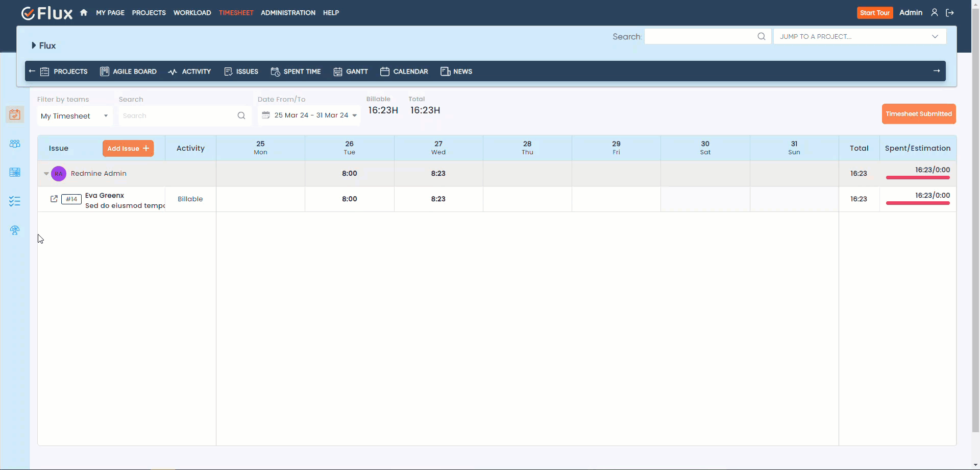Open issue #14 via its external link icon
This screenshot has width=980, height=470.
click(x=54, y=199)
